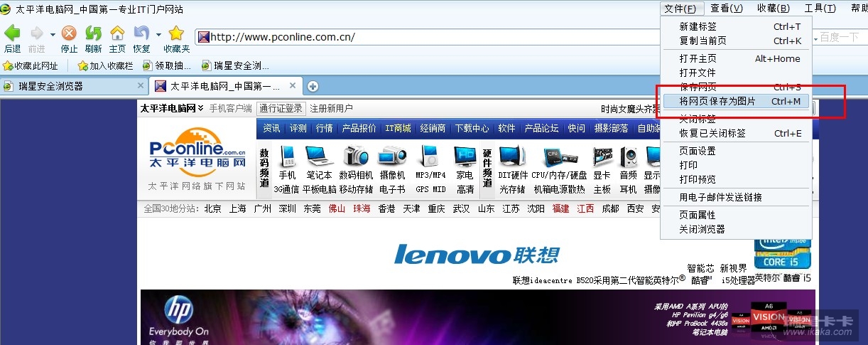Viewport: 868px width, 345px height.
Task: Click the Refresh (刷新) icon
Action: [x=93, y=33]
